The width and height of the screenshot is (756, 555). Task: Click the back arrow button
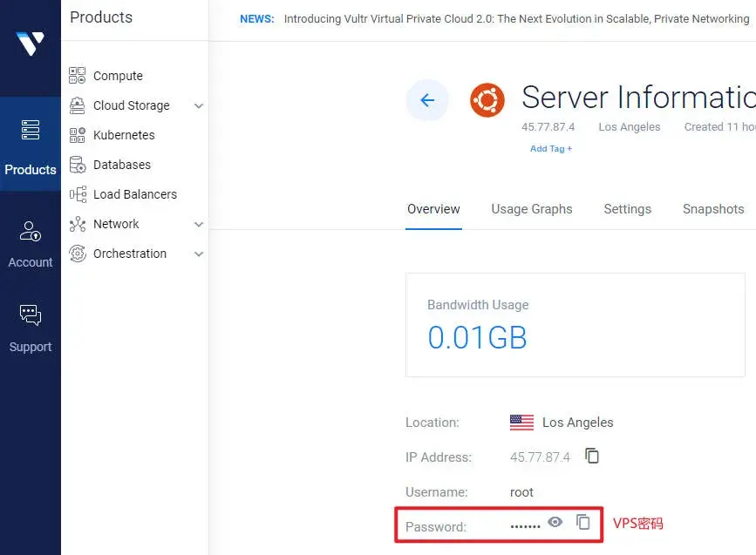(427, 100)
